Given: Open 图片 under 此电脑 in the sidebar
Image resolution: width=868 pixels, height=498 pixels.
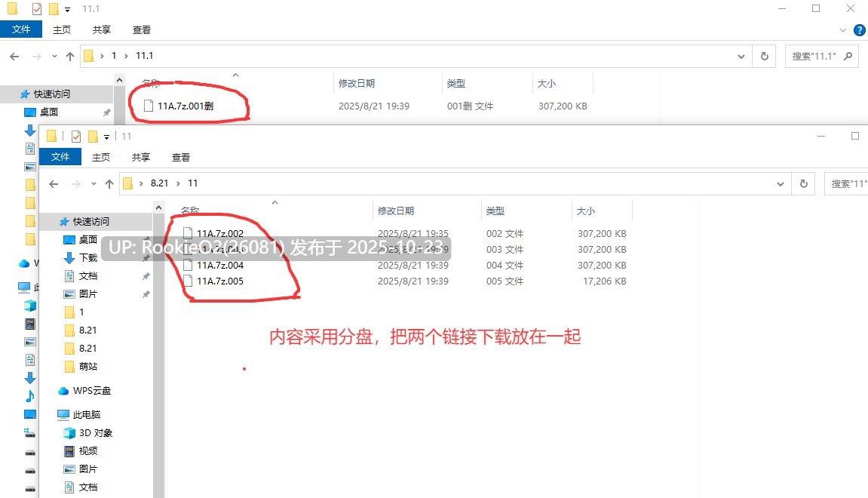Looking at the screenshot, I should pyautogui.click(x=88, y=469).
